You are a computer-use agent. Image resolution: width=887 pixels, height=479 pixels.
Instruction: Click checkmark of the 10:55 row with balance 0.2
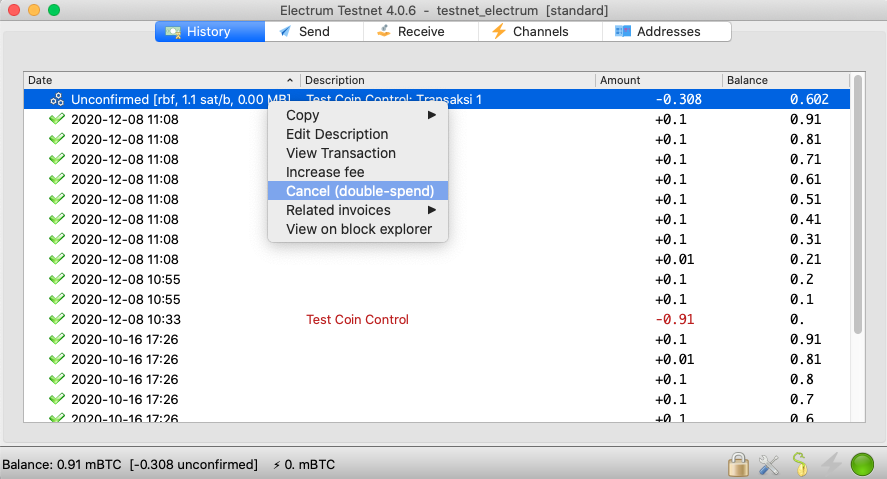pyautogui.click(x=57, y=279)
